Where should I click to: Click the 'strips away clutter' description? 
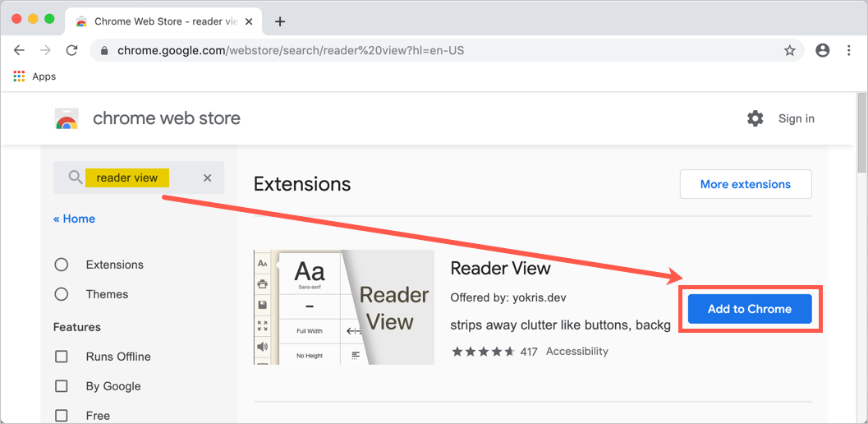coord(560,325)
